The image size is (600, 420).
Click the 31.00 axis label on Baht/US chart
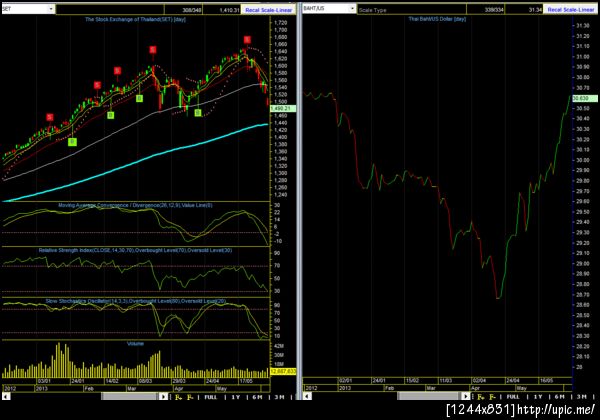point(583,57)
